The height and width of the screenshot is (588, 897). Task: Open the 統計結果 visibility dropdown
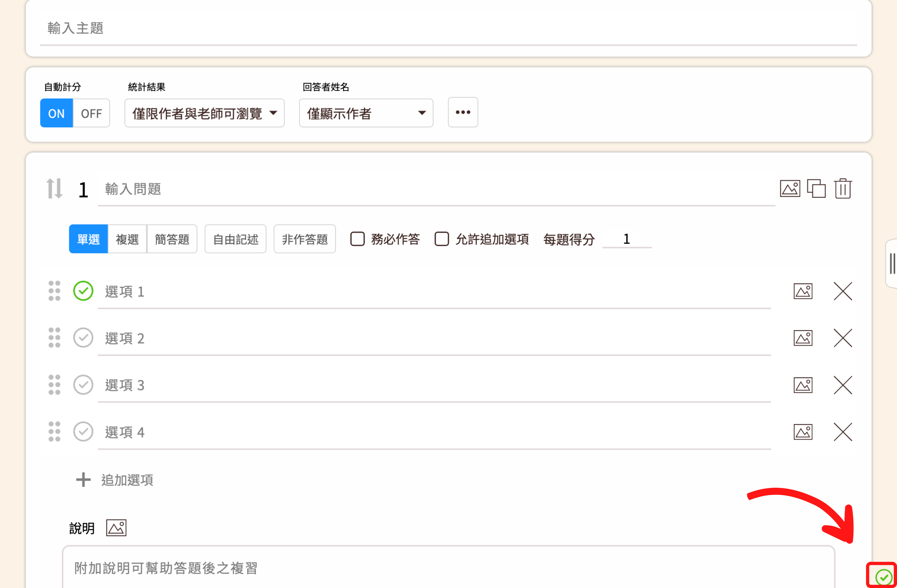coord(204,113)
